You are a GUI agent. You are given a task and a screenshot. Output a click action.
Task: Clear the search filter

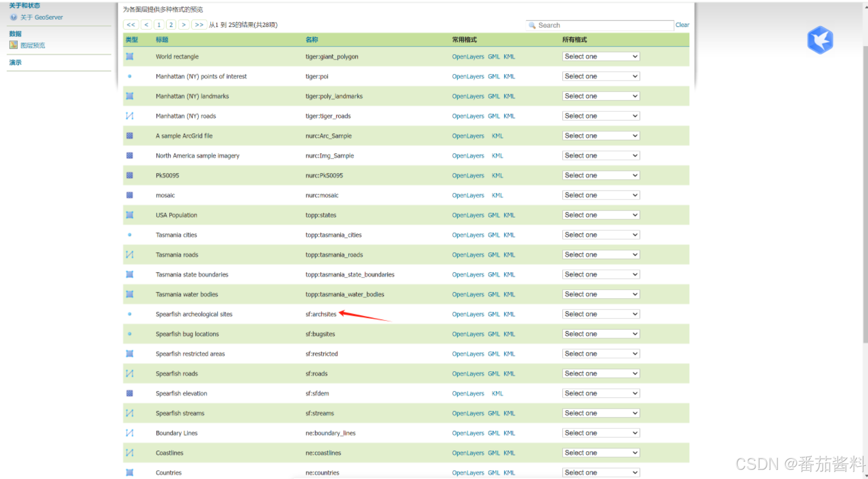[682, 25]
